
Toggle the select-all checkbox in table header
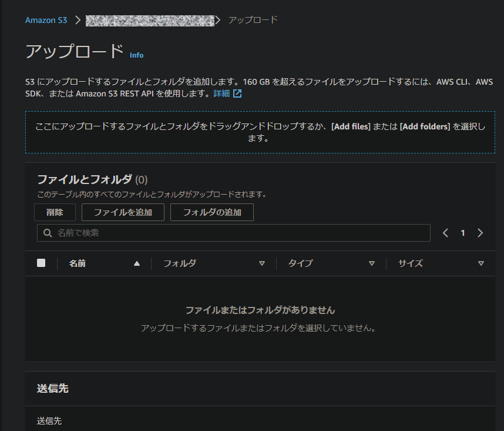[41, 263]
